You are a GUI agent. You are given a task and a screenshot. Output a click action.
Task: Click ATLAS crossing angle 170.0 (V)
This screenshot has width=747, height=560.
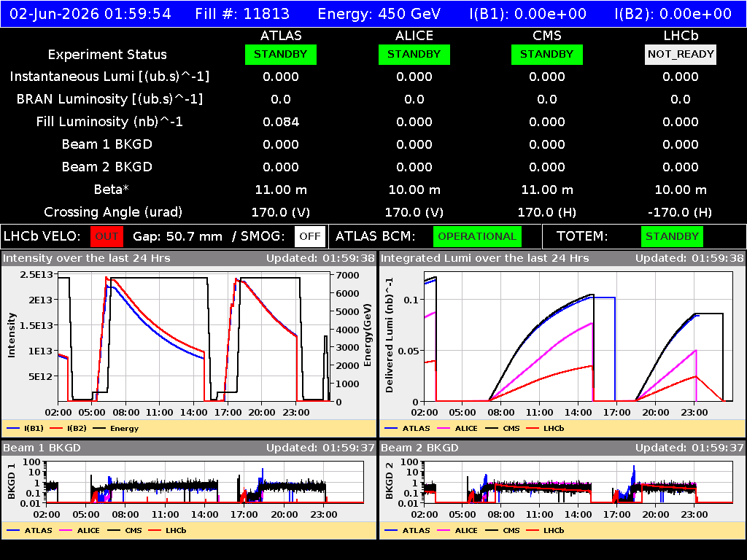(x=281, y=212)
